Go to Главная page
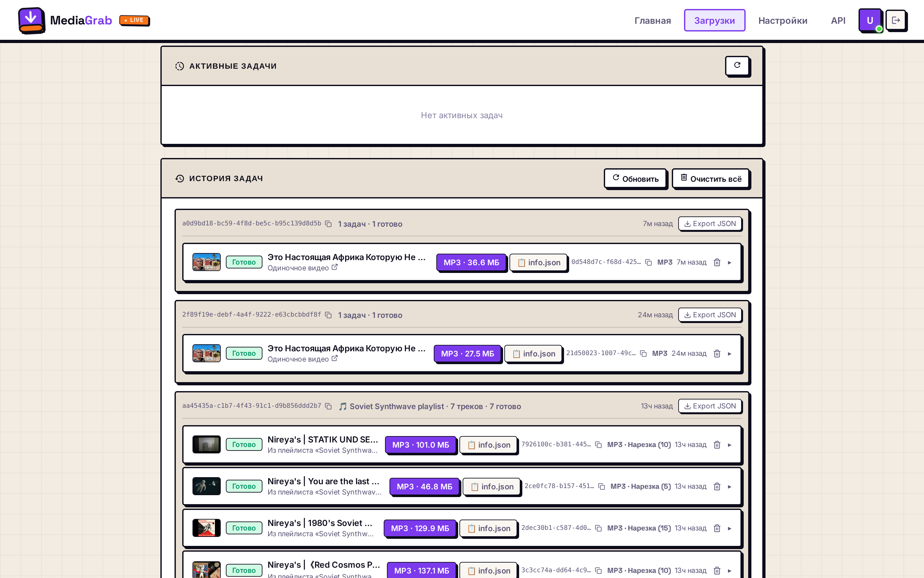 [x=653, y=20]
